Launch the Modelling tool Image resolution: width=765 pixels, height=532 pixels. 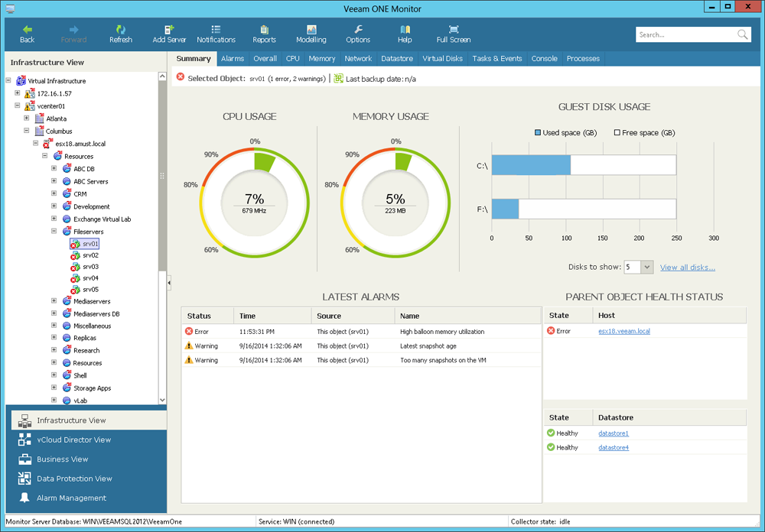tap(311, 30)
